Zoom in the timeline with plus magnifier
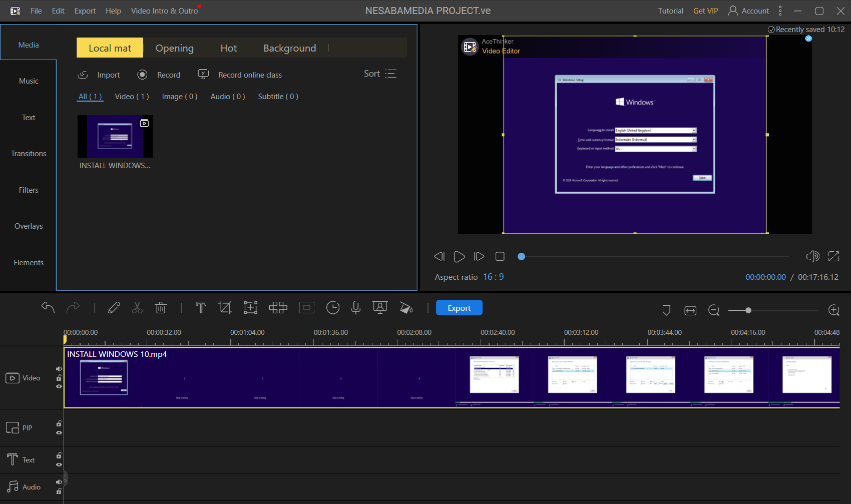851x504 pixels. pyautogui.click(x=834, y=310)
